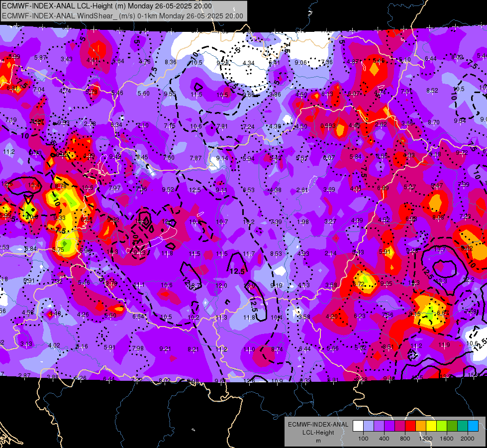Click the wind shear value 7.87
The width and height of the screenshot is (487, 448).
coord(195,158)
